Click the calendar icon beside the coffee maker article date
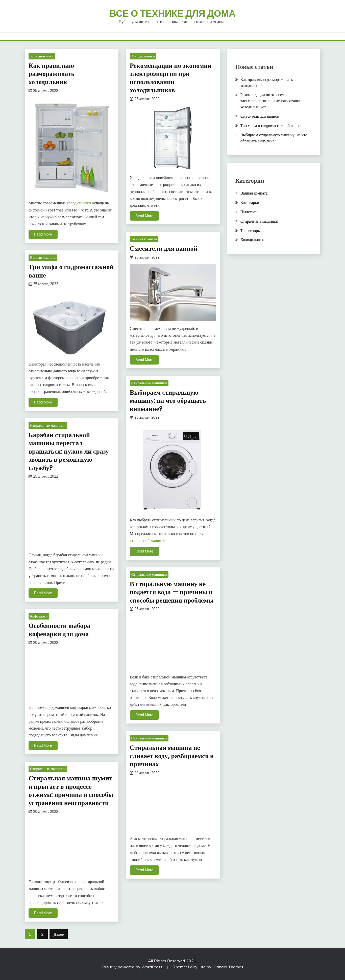The height and width of the screenshot is (980, 345). click(30, 643)
